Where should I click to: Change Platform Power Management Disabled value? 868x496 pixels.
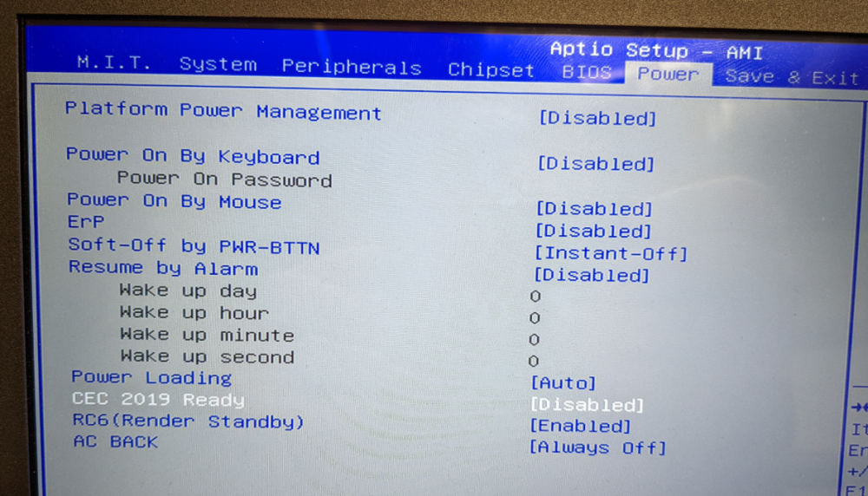tap(598, 118)
